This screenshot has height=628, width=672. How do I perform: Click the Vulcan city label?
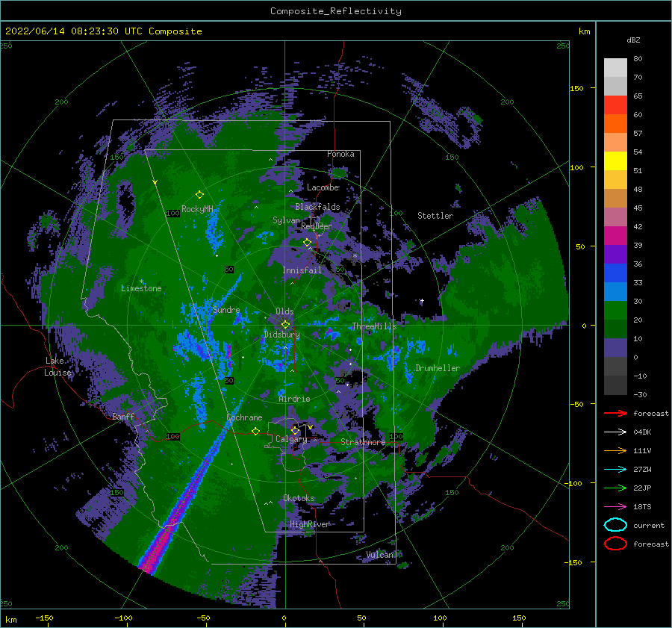click(380, 555)
